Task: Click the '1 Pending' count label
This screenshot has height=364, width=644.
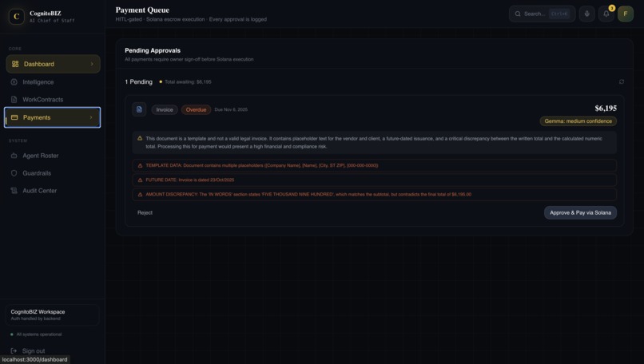Action: coord(138,81)
